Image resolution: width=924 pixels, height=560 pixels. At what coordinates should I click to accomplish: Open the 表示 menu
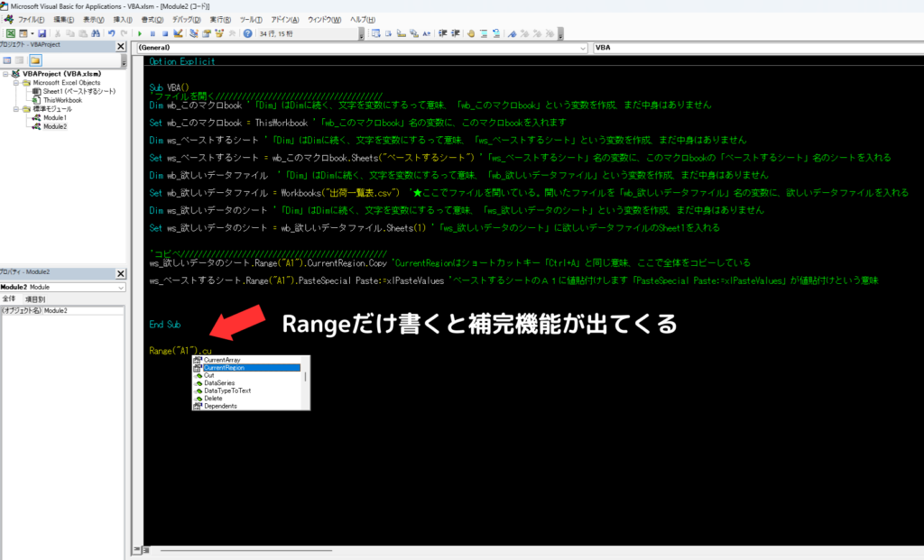pos(93,20)
